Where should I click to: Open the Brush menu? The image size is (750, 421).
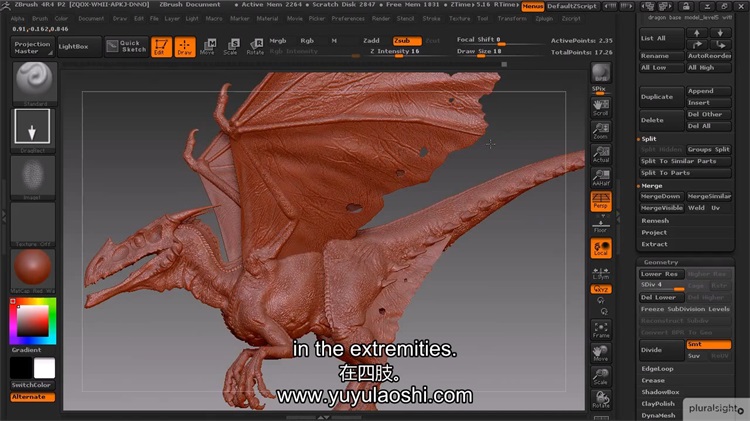[40, 19]
